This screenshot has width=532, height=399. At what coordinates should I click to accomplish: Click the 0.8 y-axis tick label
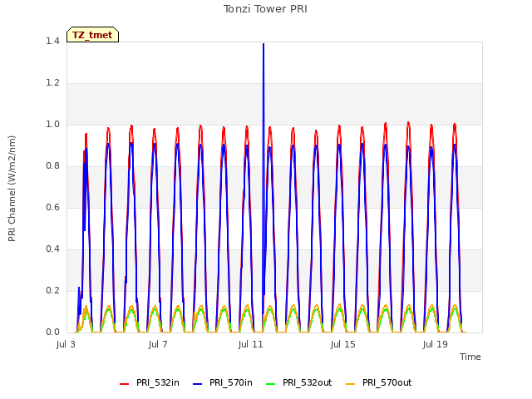[53, 166]
